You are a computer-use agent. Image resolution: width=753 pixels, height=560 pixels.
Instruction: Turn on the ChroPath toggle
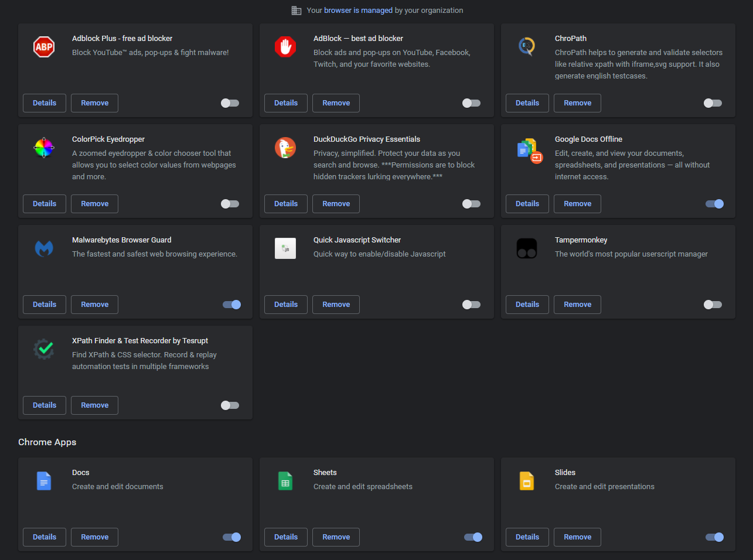tap(713, 103)
